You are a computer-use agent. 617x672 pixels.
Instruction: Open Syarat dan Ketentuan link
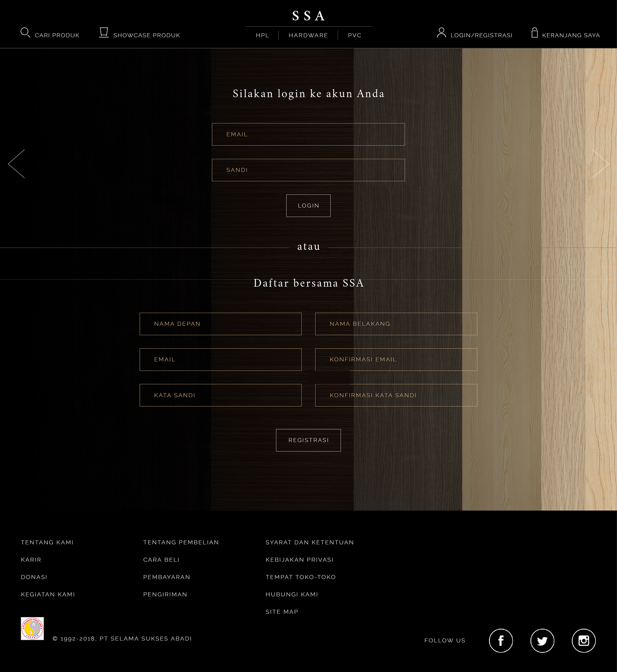[x=309, y=542]
